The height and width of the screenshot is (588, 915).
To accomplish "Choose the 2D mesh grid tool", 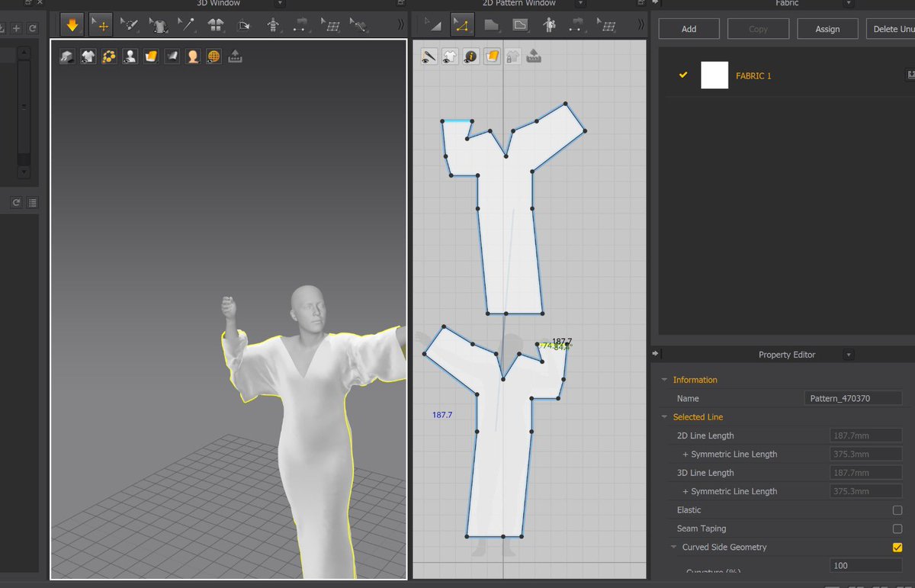I will click(x=607, y=25).
